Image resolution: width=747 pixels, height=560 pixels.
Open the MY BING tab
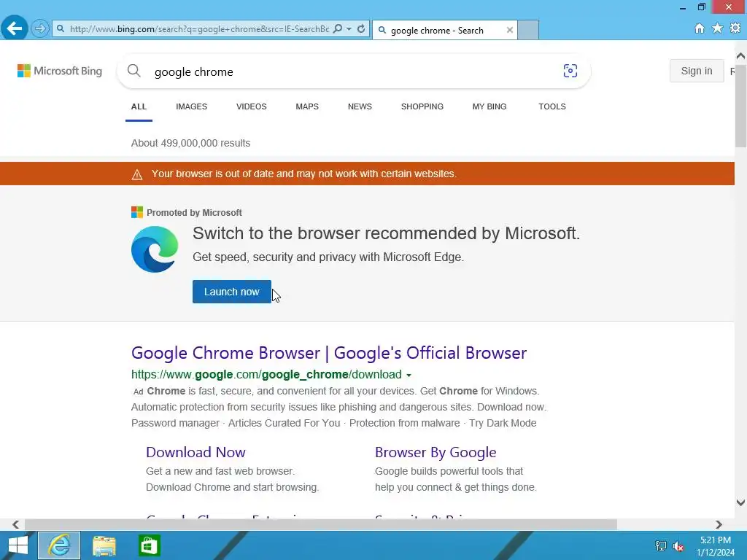[x=489, y=106]
